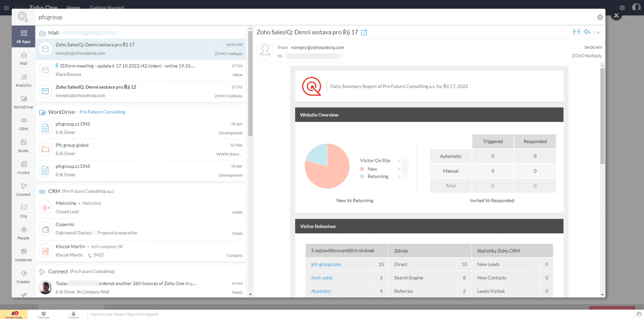Filter results by Analytics app
Viewport: 644px width, 319px height.
pos(23,80)
